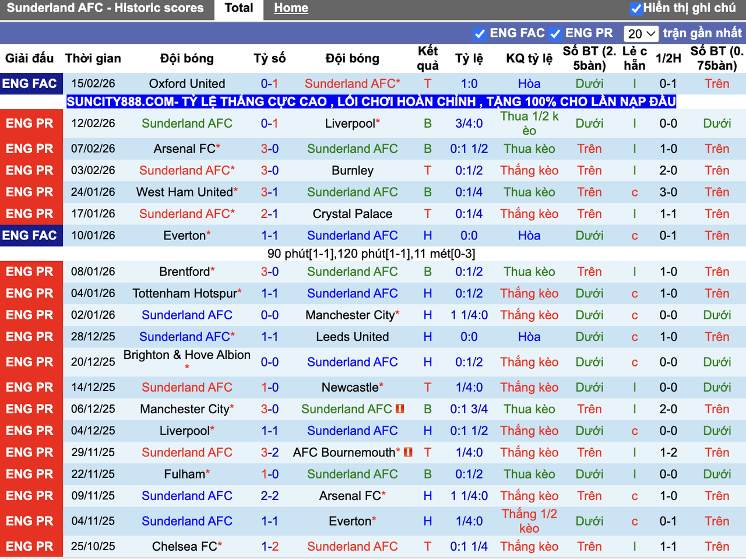Disable the ENG FAC filter checkbox
Screen dimensions: 746x560
[x=480, y=33]
